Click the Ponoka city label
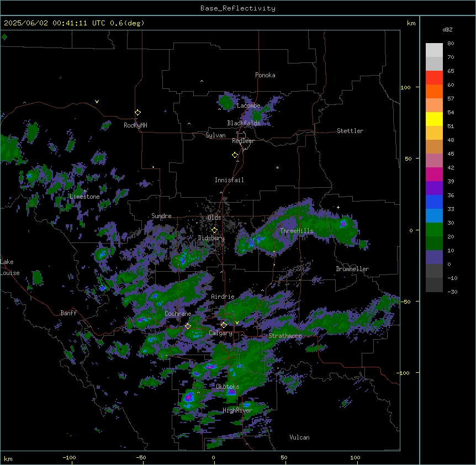 [x=265, y=75]
